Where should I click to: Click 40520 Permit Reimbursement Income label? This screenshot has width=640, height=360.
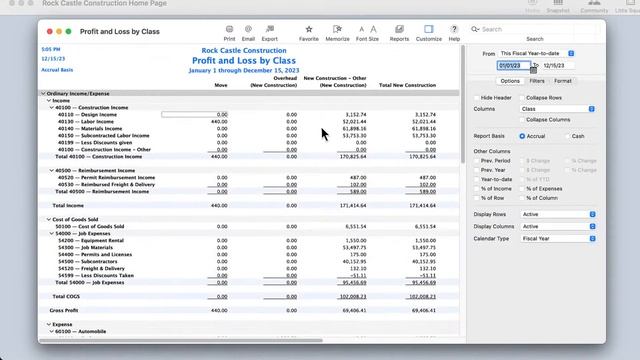(106, 178)
